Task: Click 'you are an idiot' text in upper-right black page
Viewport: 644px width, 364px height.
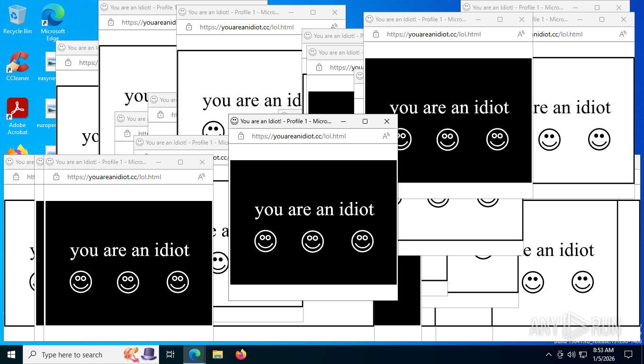Action: (449, 108)
